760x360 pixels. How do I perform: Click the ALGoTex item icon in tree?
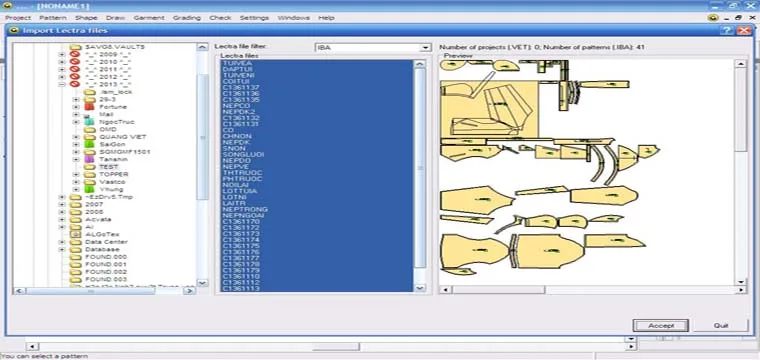point(75,234)
